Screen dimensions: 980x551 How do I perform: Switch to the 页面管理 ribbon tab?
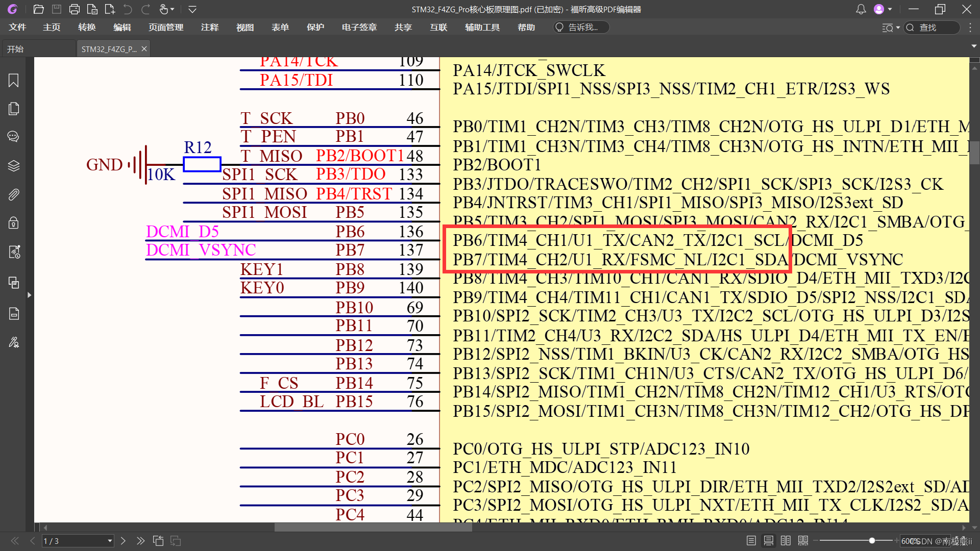[165, 27]
